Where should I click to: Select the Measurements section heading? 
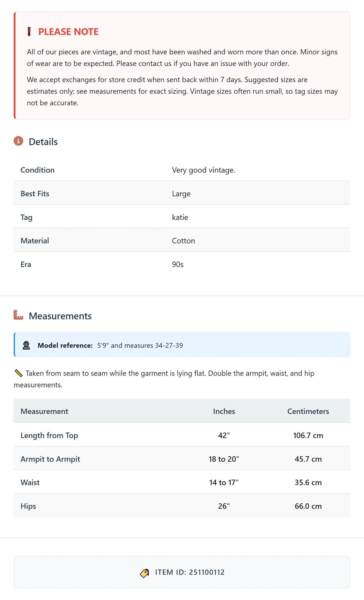point(60,316)
